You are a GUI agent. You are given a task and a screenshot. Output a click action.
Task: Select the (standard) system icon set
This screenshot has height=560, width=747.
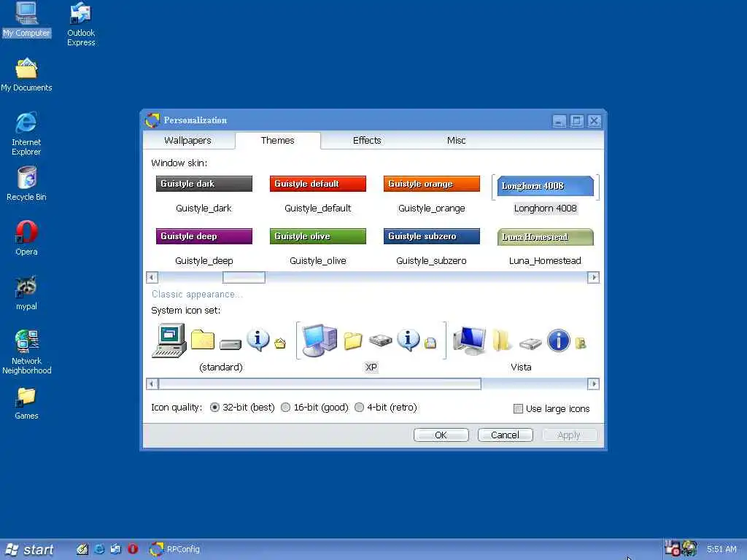pos(220,347)
